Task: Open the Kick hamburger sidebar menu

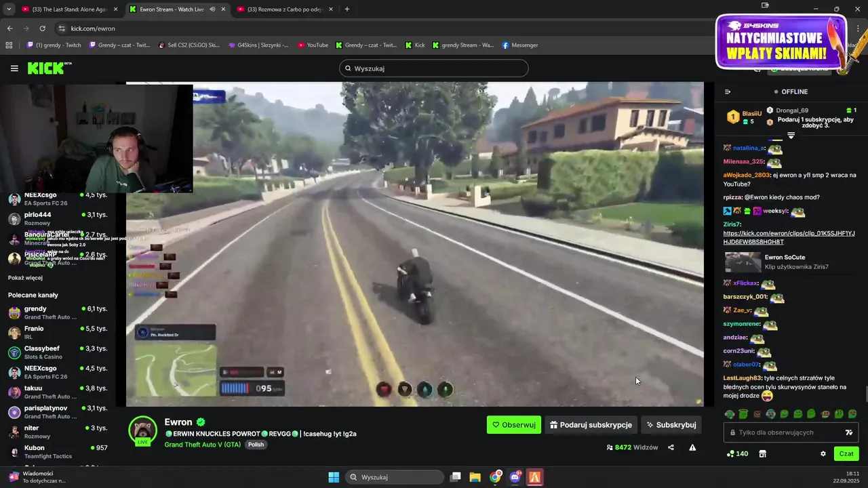Action: [x=14, y=68]
